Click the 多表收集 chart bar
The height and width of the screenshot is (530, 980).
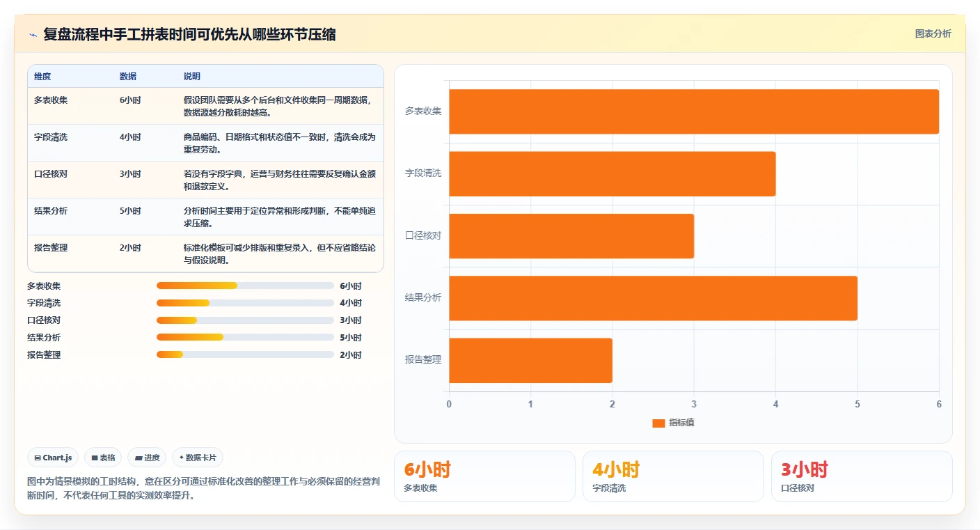[x=694, y=111]
